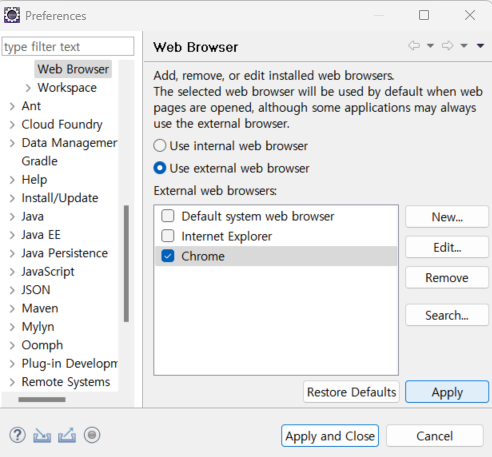Expand the Plug-in Development node
The image size is (492, 457).
pos(12,363)
